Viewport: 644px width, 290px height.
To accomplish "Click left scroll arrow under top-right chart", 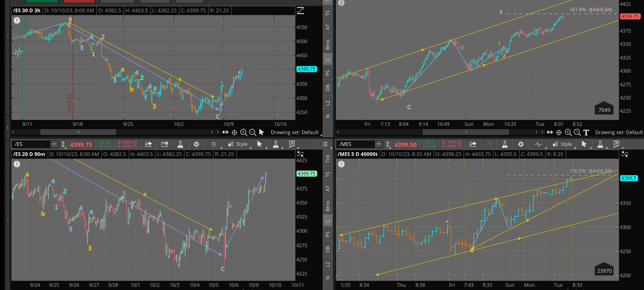I will click(x=338, y=132).
